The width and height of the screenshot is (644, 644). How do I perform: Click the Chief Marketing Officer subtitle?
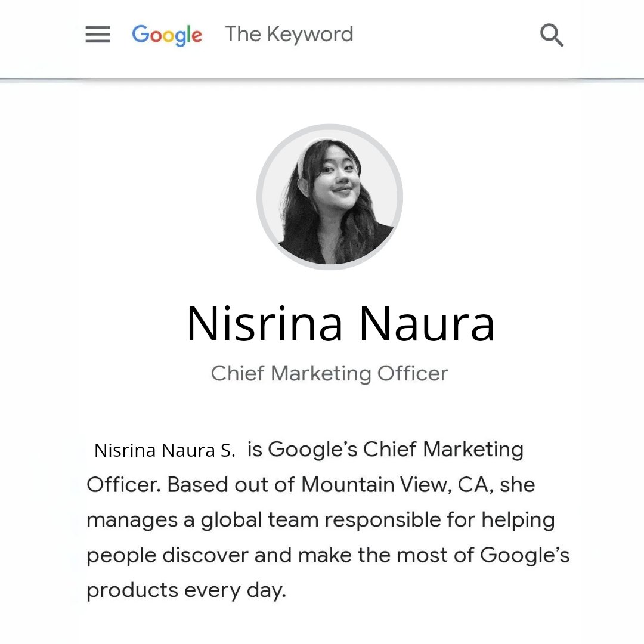[x=329, y=374]
